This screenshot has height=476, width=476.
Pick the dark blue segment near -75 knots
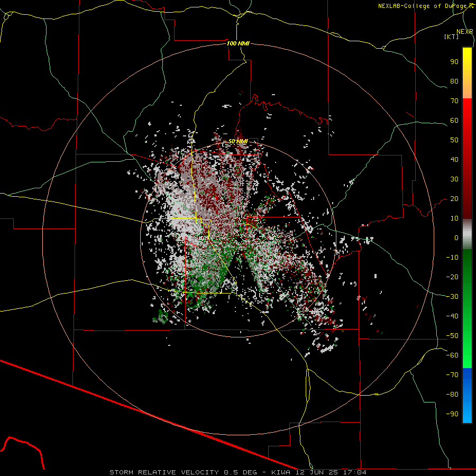point(467,377)
